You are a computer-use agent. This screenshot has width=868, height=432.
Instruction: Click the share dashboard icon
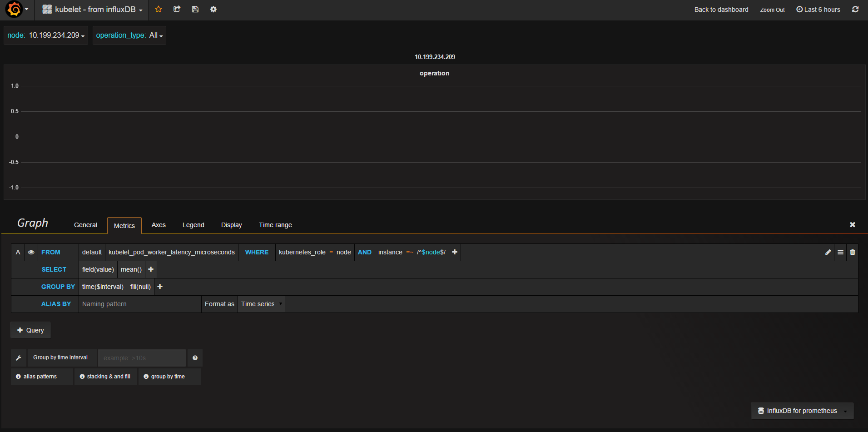[x=177, y=9]
